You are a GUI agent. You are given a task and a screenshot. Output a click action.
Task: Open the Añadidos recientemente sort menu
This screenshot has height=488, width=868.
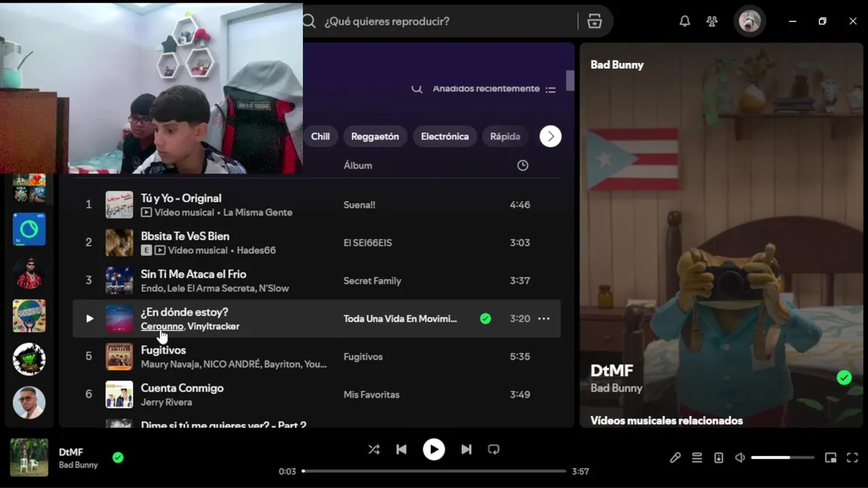click(x=494, y=89)
